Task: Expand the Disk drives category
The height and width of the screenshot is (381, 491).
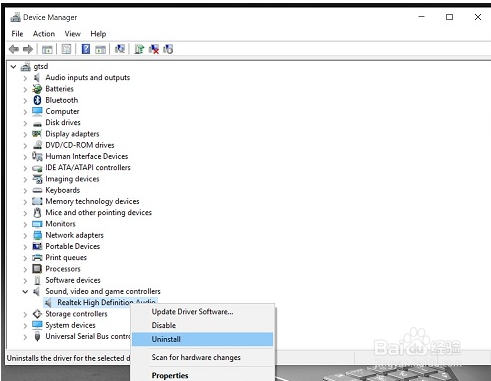Action: [x=25, y=123]
